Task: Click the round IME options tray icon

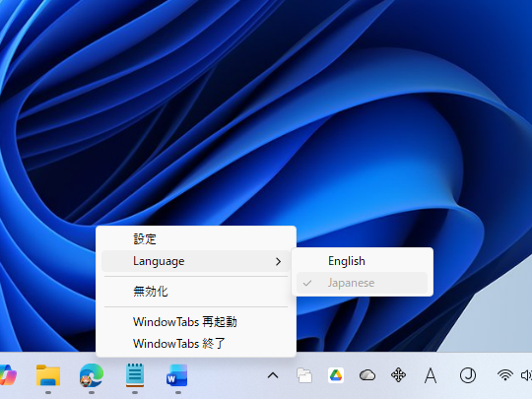Action: tap(468, 375)
